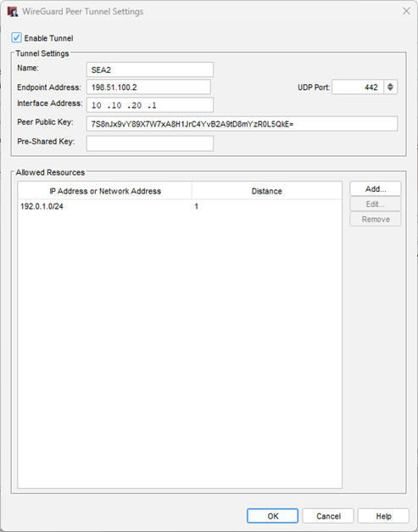418x532 pixels.
Task: Click the IP Address or Network Address column header
Action: click(105, 191)
